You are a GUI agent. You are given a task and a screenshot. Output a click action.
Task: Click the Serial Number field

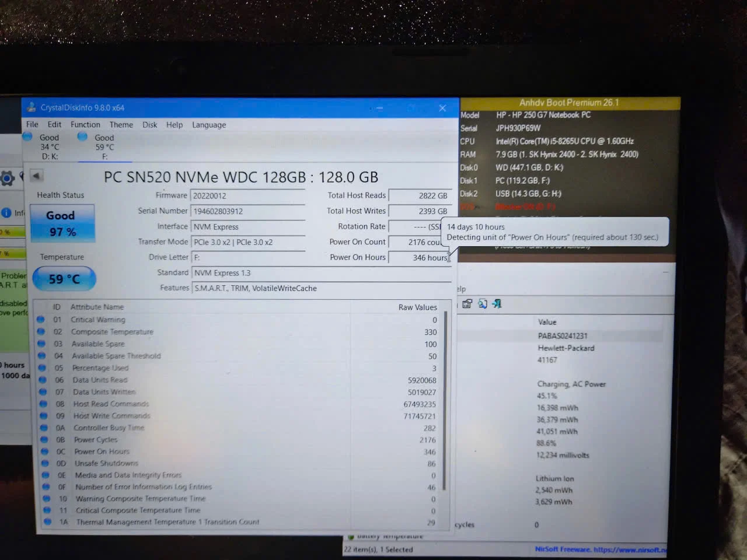tap(248, 211)
